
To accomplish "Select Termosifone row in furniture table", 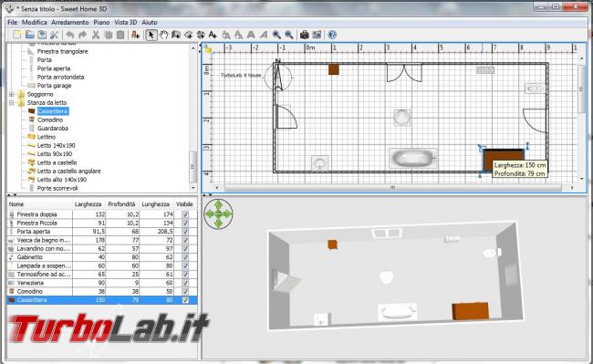I will pyautogui.click(x=102, y=275).
